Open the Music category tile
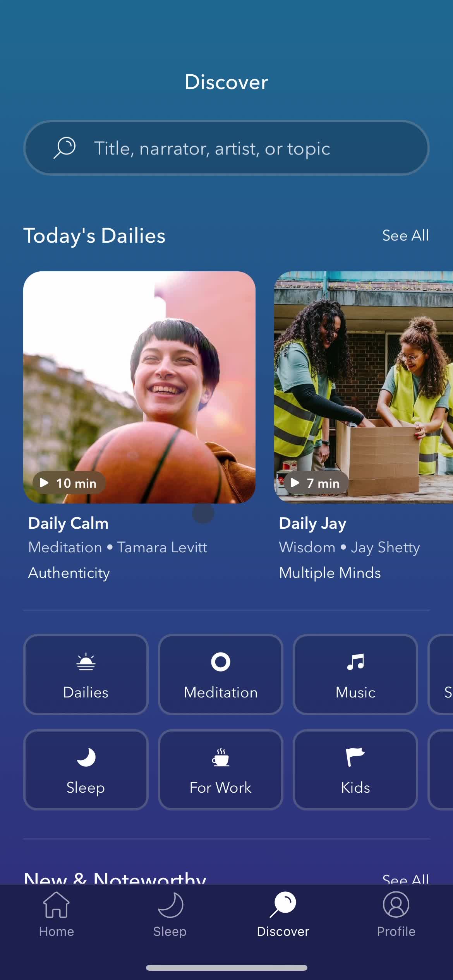 pyautogui.click(x=355, y=675)
